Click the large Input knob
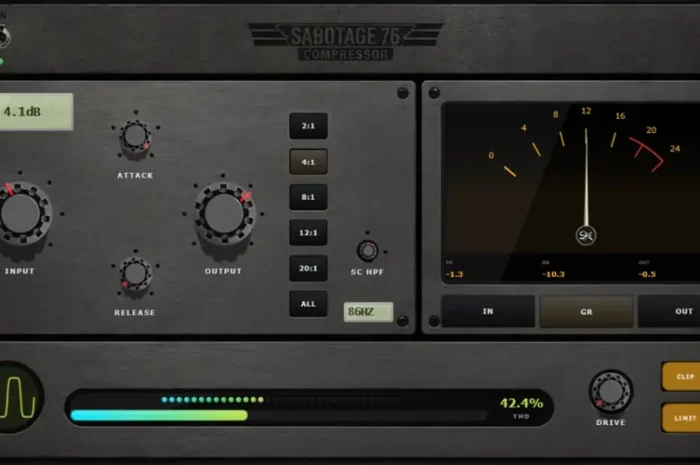700x465 pixels. click(x=21, y=214)
